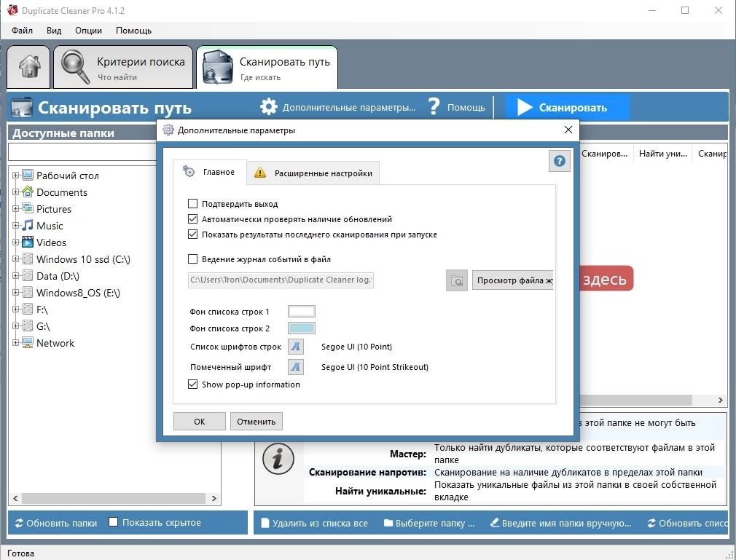The image size is (736, 560).
Task: Click the blue help icon in dialog
Action: click(x=559, y=161)
